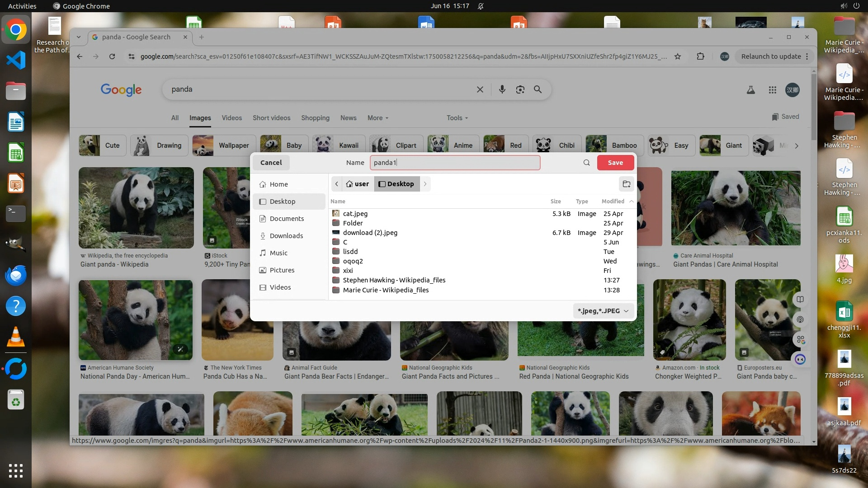The width and height of the screenshot is (868, 488).
Task: Open the Chrome extensions puzzle icon
Action: tap(700, 56)
